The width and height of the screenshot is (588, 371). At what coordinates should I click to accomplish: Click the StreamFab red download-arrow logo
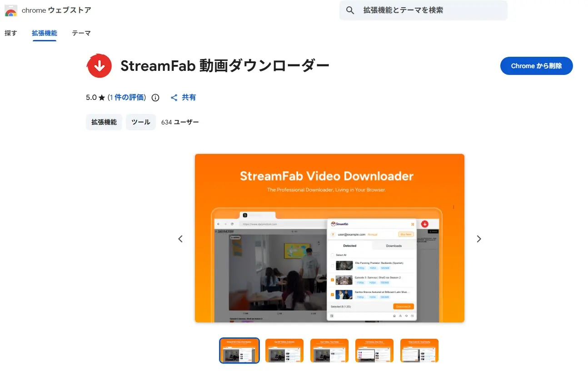[99, 66]
